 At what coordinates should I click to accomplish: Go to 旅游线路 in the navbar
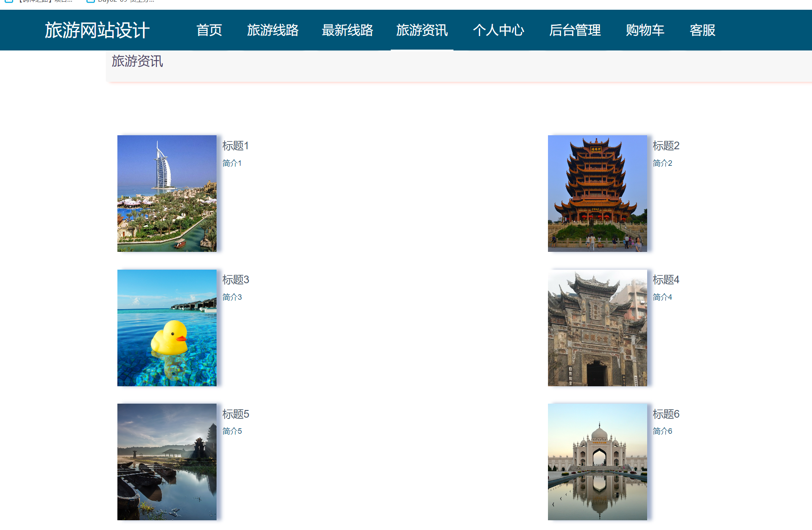pyautogui.click(x=273, y=31)
